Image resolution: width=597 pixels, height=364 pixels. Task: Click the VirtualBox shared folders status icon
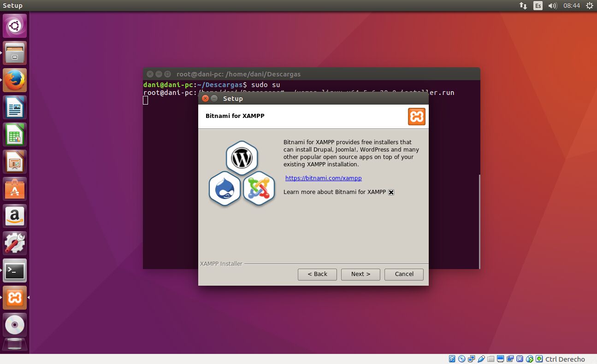491,359
